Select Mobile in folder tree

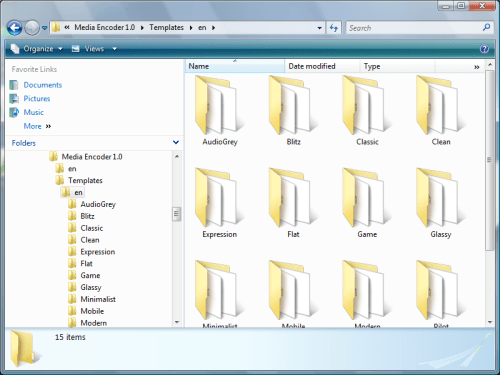[92, 311]
